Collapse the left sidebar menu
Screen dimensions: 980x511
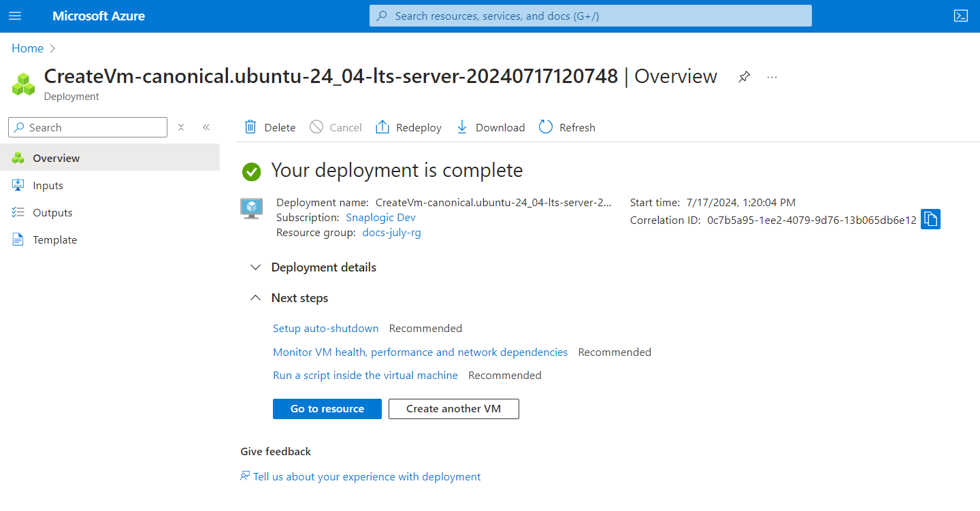coord(206,127)
